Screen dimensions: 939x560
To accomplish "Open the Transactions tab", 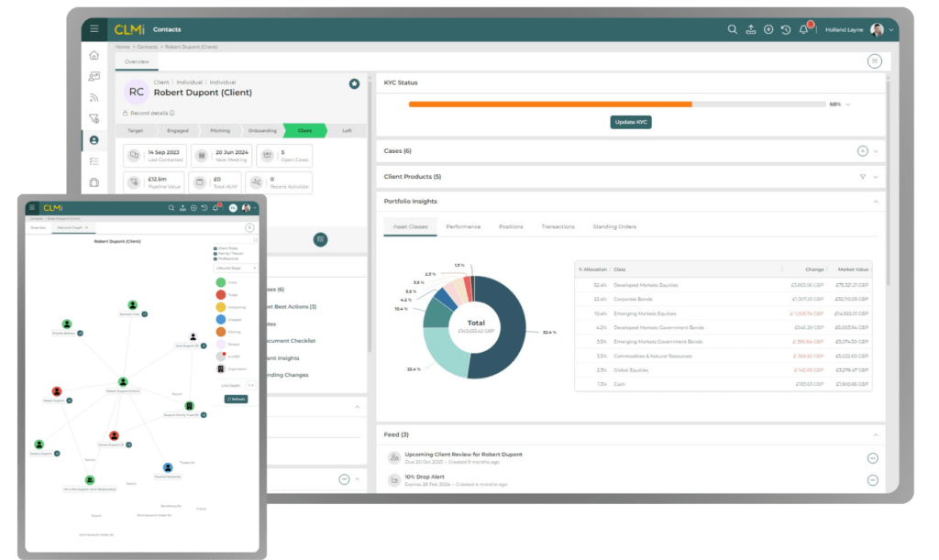I will 558,226.
